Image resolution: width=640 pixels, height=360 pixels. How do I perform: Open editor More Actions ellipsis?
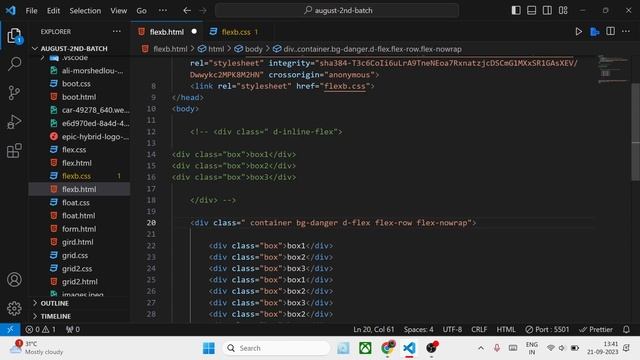point(626,31)
